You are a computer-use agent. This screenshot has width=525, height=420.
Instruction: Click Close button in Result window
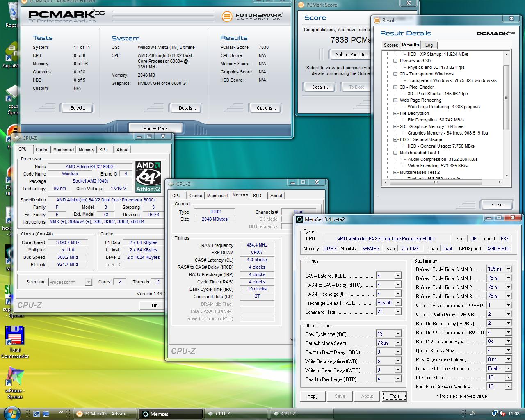coord(497,205)
